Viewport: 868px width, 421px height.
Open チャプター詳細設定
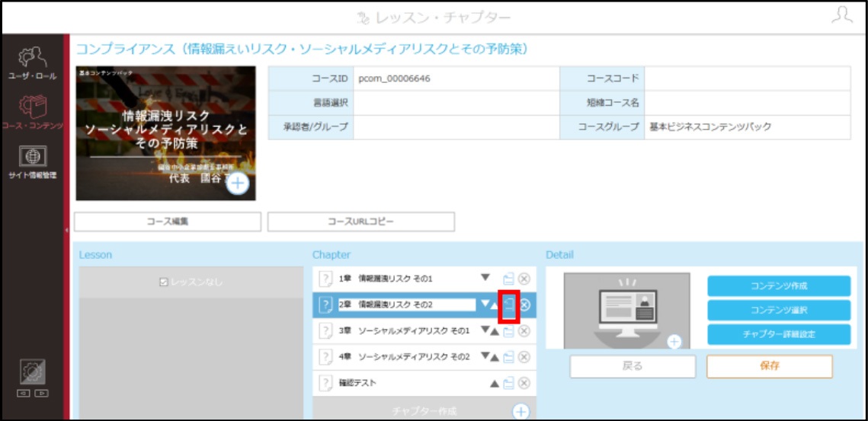tap(779, 335)
